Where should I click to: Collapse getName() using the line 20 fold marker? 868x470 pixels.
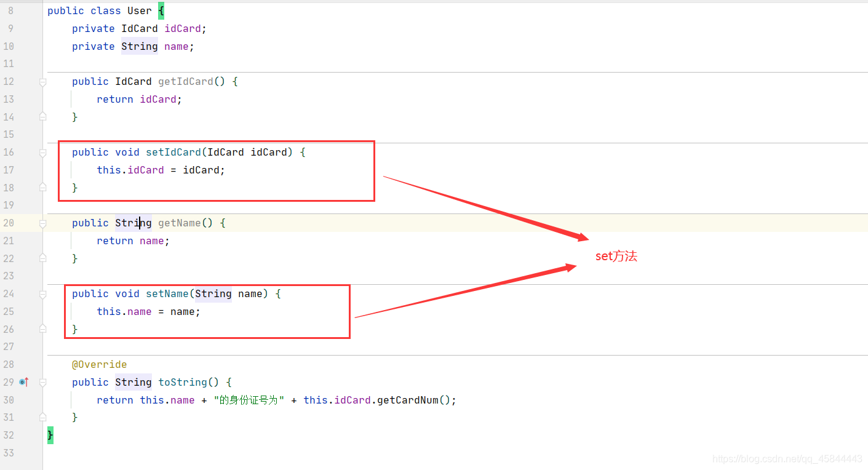42,223
